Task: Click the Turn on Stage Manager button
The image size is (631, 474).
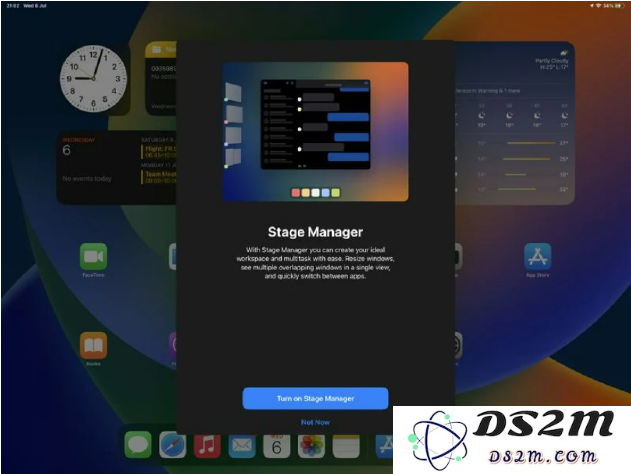Action: (315, 398)
